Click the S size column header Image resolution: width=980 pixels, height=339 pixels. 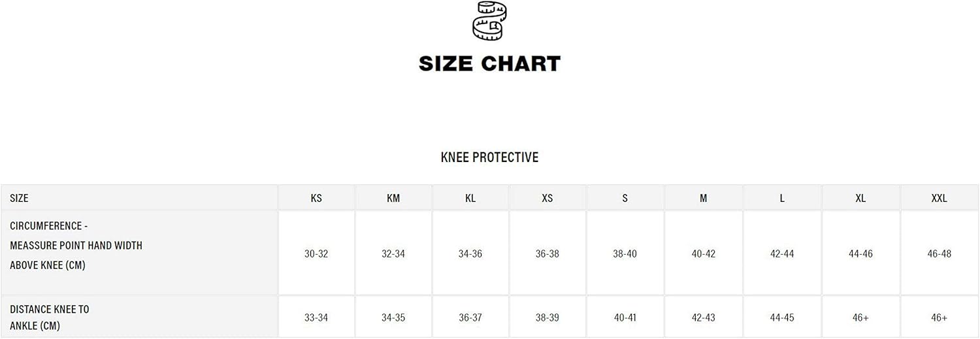point(625,198)
